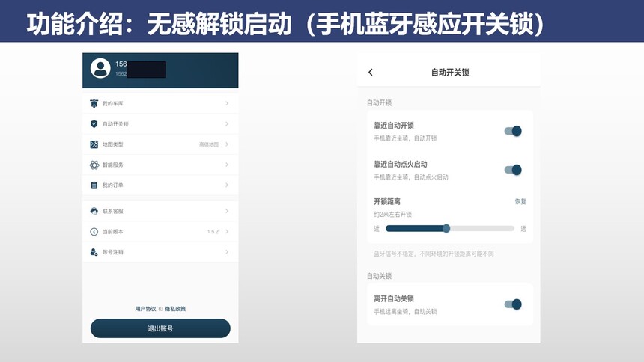Image resolution: width=644 pixels, height=362 pixels.
Task: Expand the 地图类型 row arrow
Action: click(227, 144)
